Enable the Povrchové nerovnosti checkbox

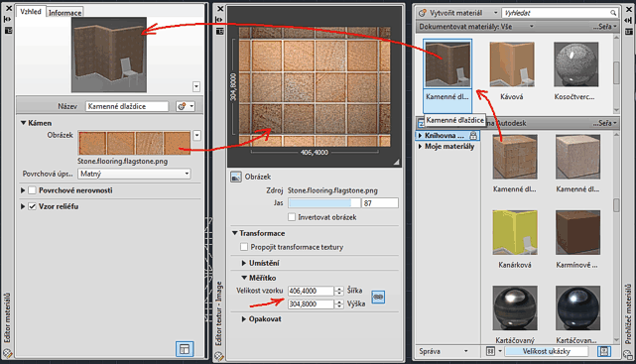tap(33, 190)
